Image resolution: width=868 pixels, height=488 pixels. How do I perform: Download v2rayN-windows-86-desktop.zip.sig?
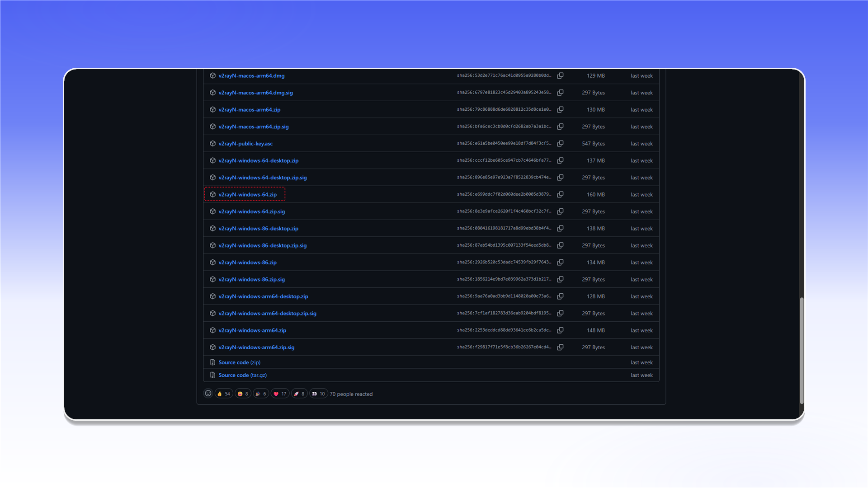point(262,246)
